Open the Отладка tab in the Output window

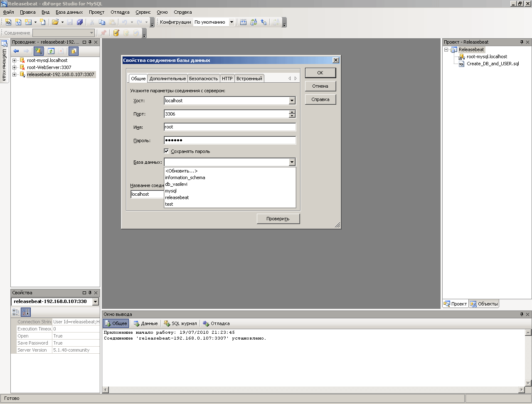tap(216, 323)
